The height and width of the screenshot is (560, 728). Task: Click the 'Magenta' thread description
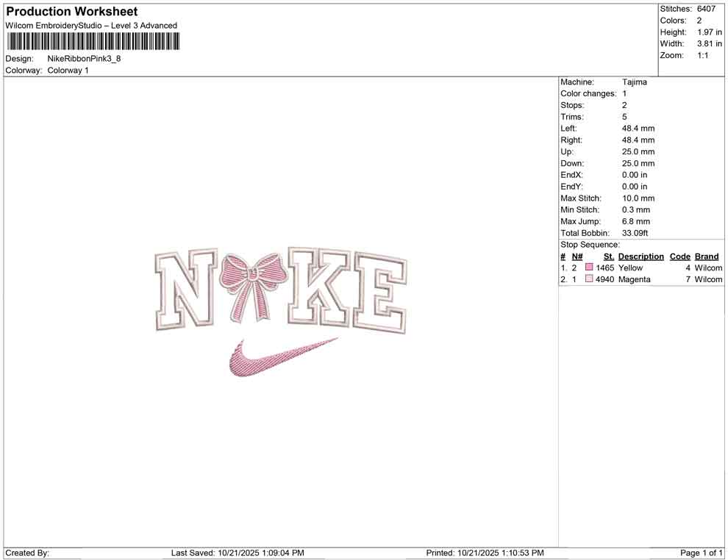634,279
